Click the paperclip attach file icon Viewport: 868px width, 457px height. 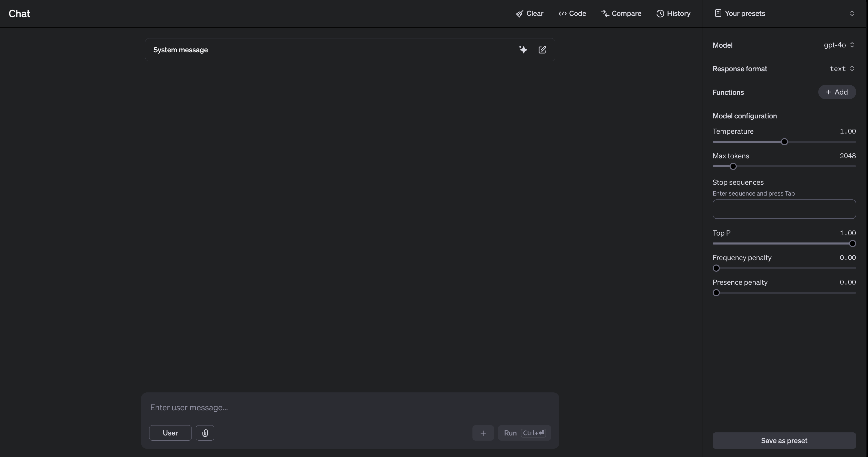[x=205, y=433]
